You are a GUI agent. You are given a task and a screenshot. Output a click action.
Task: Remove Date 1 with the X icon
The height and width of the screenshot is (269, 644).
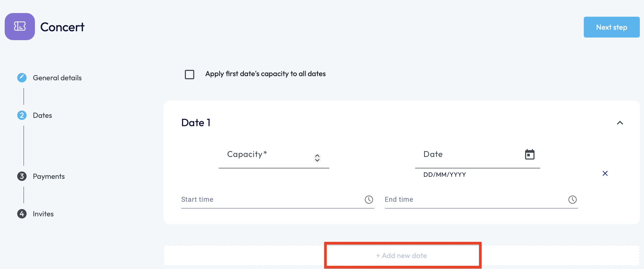(605, 173)
